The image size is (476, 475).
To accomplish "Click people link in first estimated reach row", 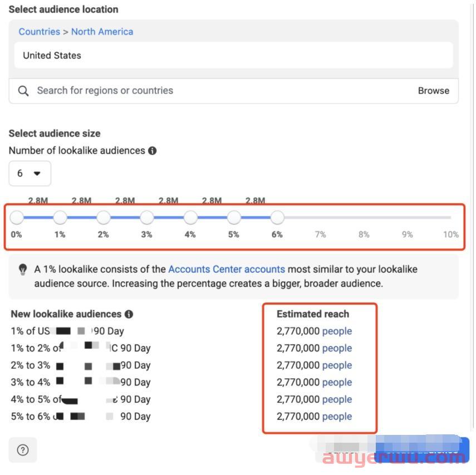I will click(337, 331).
